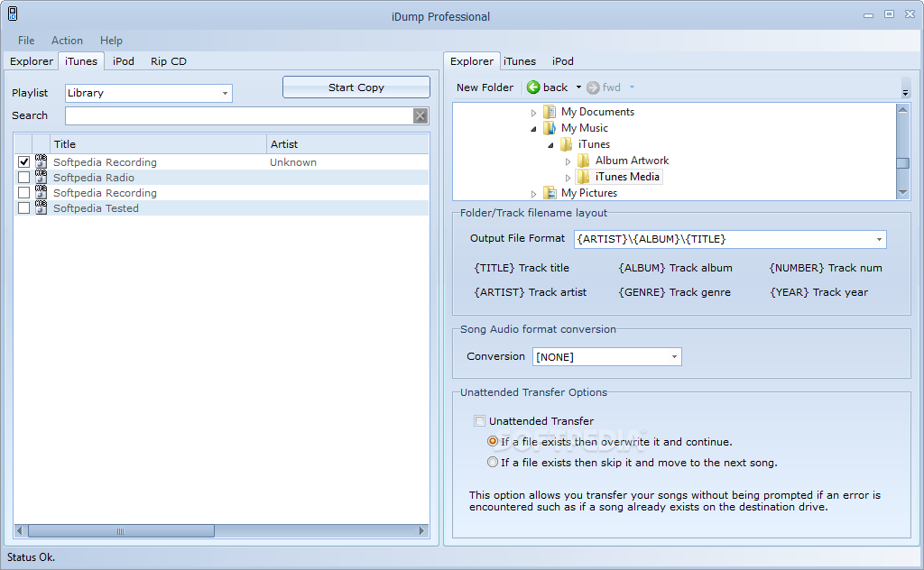Click track icon of checked Softpedia Recording row
This screenshot has height=570, width=924.
(x=41, y=161)
